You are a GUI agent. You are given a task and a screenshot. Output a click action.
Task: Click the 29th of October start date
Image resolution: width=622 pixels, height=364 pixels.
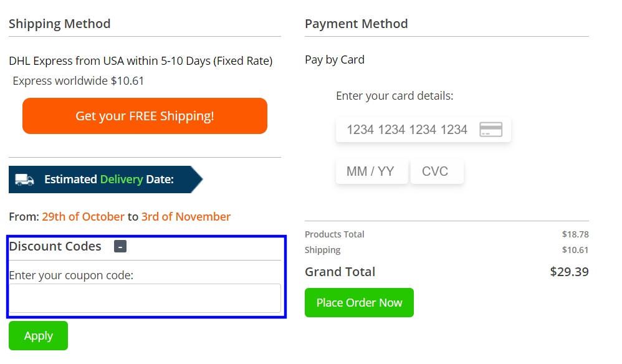[x=83, y=217]
